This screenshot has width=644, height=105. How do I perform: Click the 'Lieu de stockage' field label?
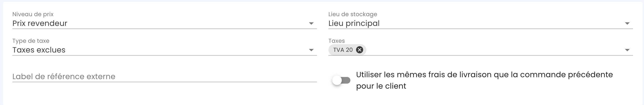click(x=353, y=14)
